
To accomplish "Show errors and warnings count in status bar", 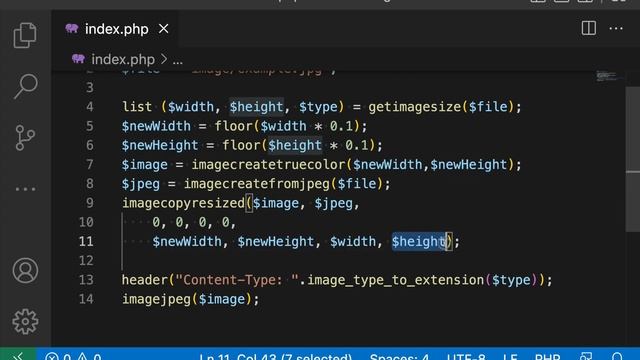I will pos(73,356).
